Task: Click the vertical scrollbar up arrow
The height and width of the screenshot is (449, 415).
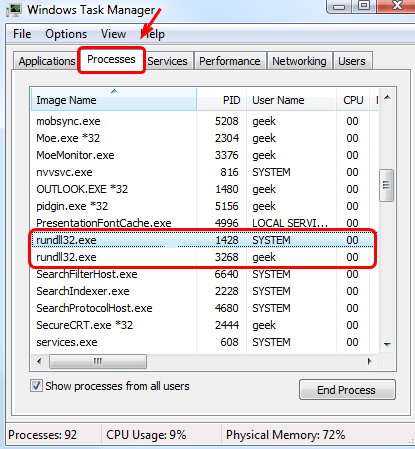Action: [x=387, y=97]
